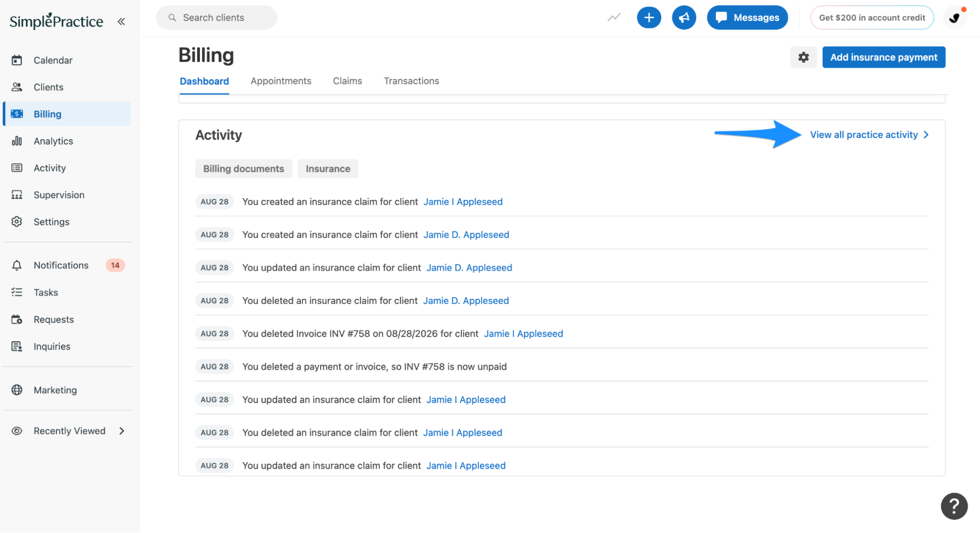The width and height of the screenshot is (980, 533).
Task: Switch to the Claims tab
Action: (348, 81)
